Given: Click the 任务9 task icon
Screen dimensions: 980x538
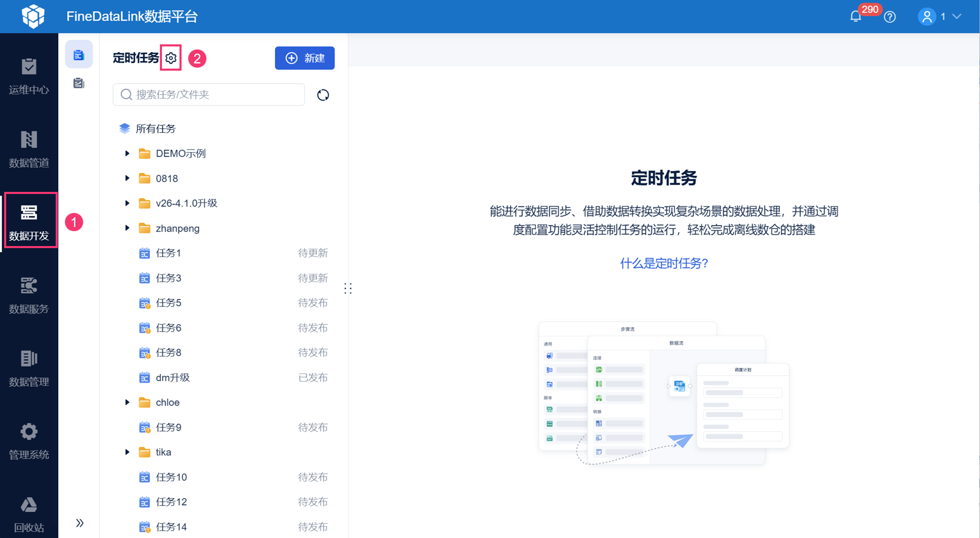Looking at the screenshot, I should [144, 428].
